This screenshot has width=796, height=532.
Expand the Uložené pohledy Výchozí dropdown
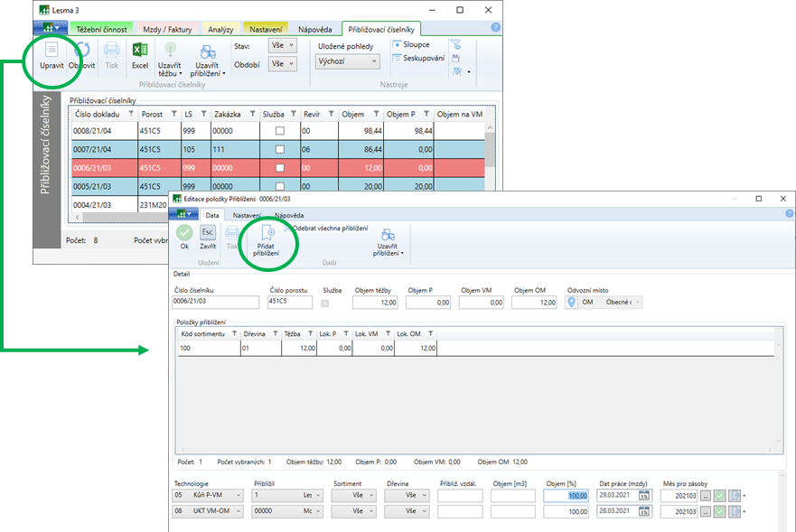coord(348,61)
